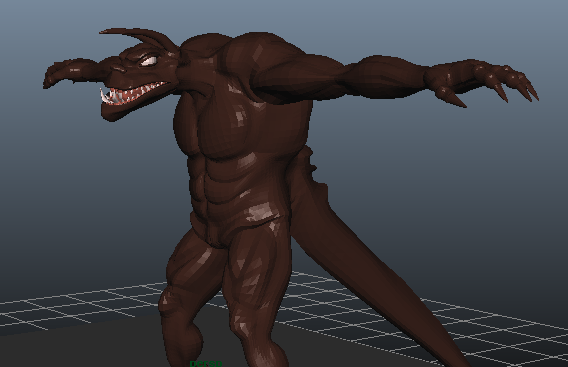The width and height of the screenshot is (568, 367).
Task: Select the extended forearm of the model
Action: (384, 78)
